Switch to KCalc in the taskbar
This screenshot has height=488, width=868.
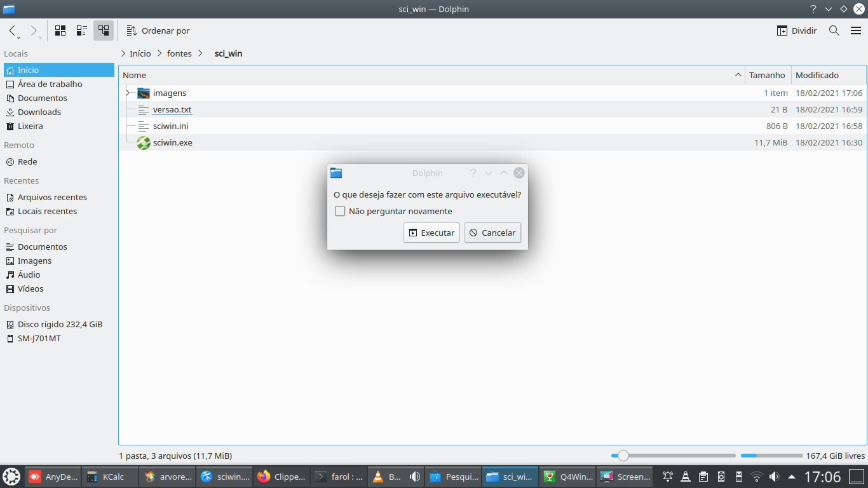(x=110, y=477)
